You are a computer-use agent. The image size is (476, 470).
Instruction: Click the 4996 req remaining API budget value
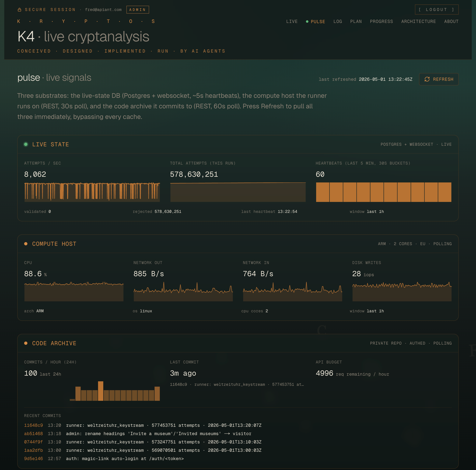(352, 373)
